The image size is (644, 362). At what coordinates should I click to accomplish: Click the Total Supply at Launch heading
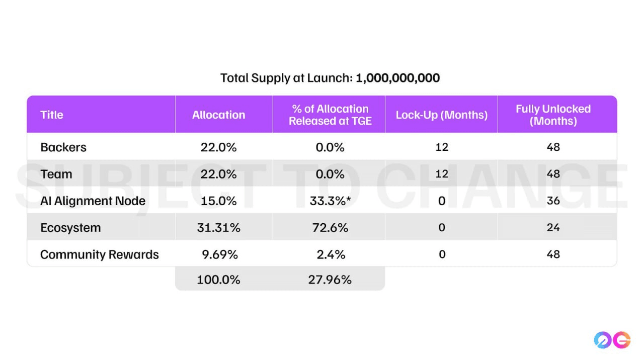330,78
